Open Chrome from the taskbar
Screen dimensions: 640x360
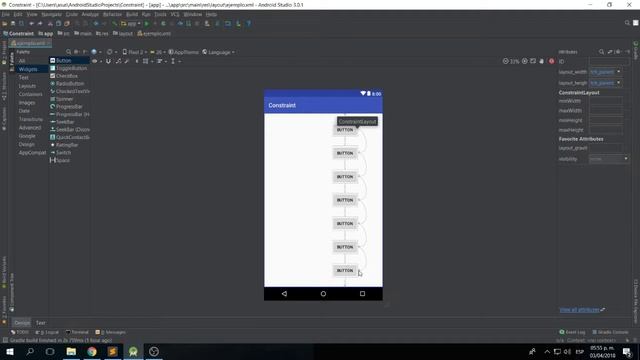tap(92, 351)
